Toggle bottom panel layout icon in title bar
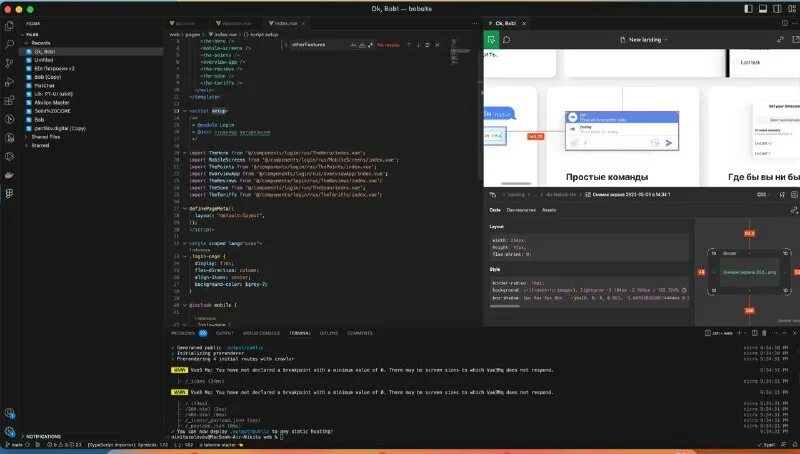800x454 pixels. tap(763, 9)
